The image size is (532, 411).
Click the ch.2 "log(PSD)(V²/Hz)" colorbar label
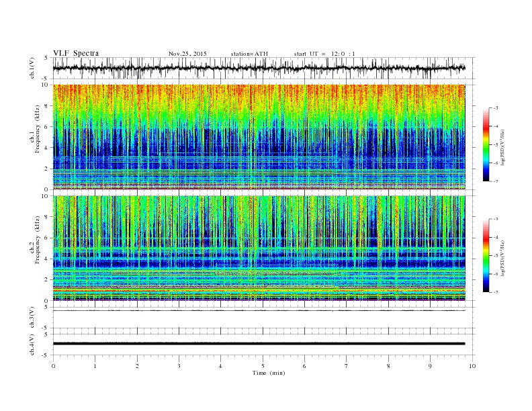[503, 258]
